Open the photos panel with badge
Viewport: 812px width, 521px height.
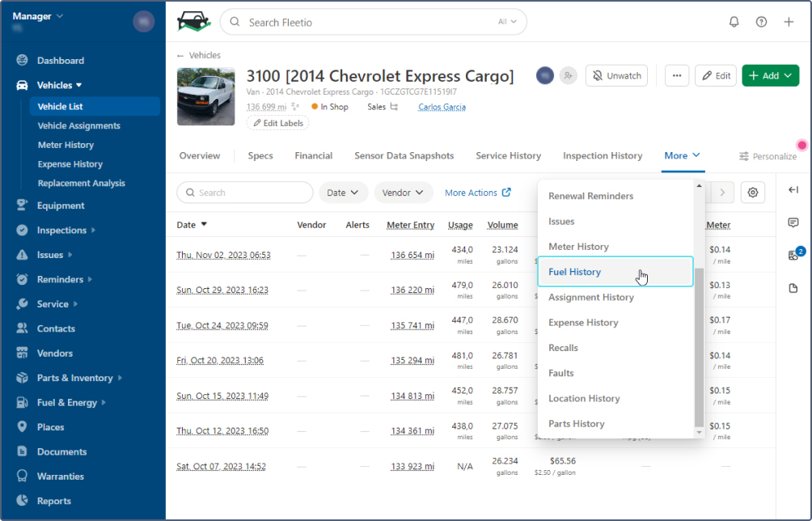point(793,256)
